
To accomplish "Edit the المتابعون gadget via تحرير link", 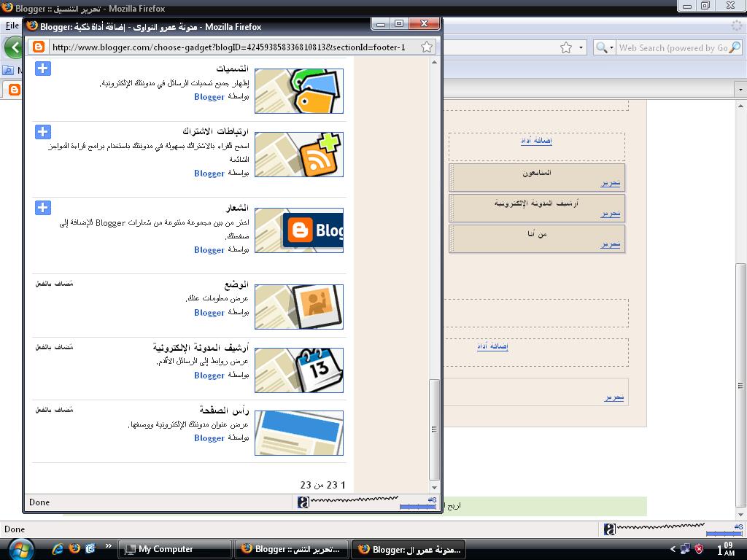I will pos(611,183).
